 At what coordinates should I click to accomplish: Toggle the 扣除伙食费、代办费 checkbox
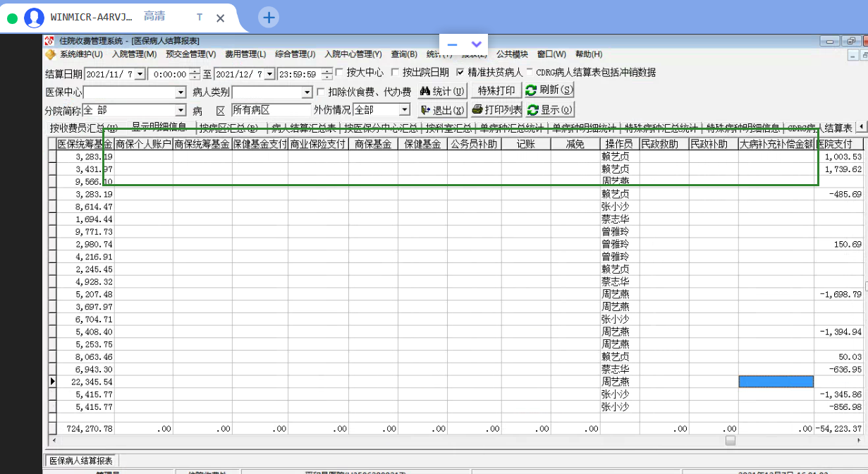pos(321,92)
